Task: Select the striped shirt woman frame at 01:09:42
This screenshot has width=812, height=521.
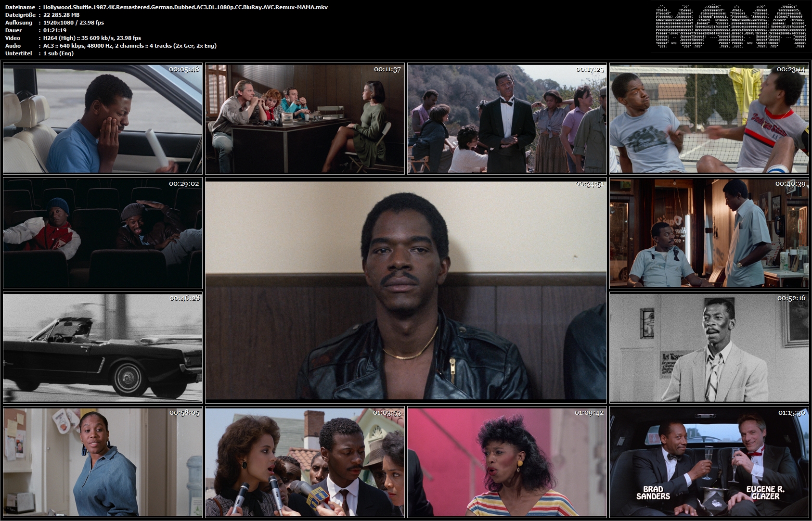Action: point(507,462)
